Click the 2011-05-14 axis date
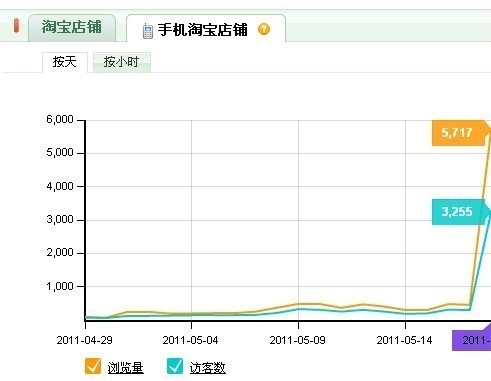Viewport: 491px width, 381px height. (x=404, y=340)
